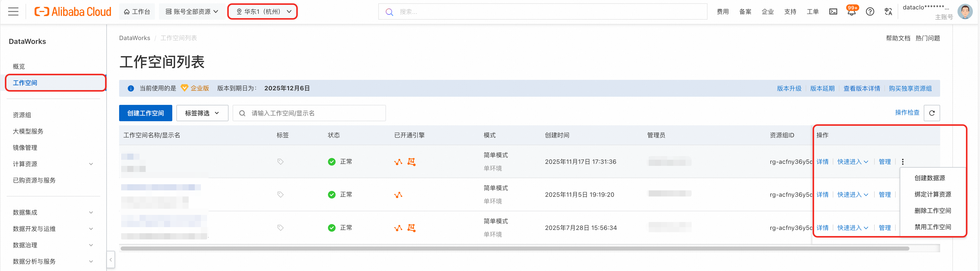Open the 工作台 home button

coord(137,12)
